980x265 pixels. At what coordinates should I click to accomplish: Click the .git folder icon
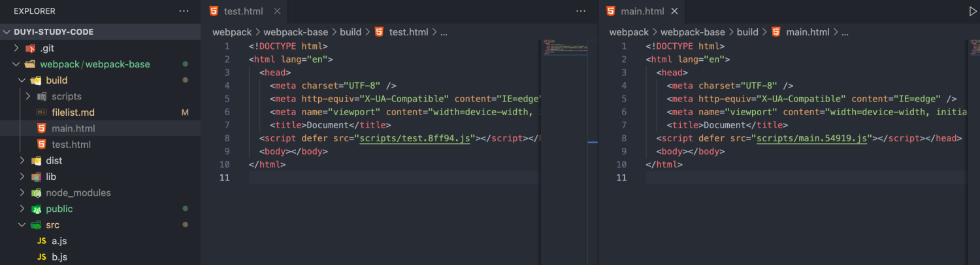[30, 48]
